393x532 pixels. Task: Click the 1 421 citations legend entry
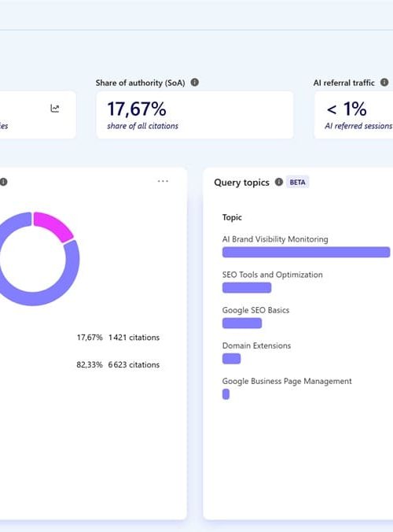pyautogui.click(x=134, y=338)
